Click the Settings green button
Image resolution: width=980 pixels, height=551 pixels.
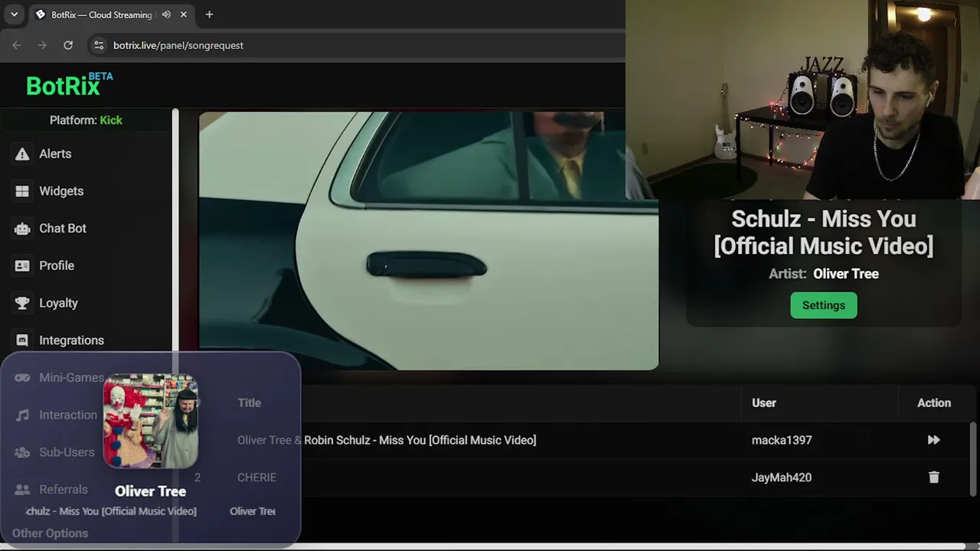tap(824, 305)
